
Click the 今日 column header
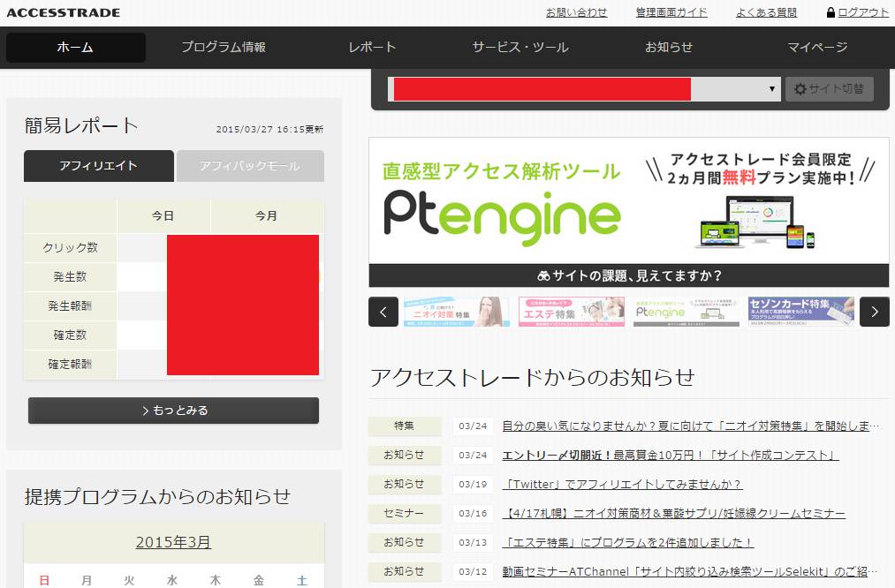[163, 216]
